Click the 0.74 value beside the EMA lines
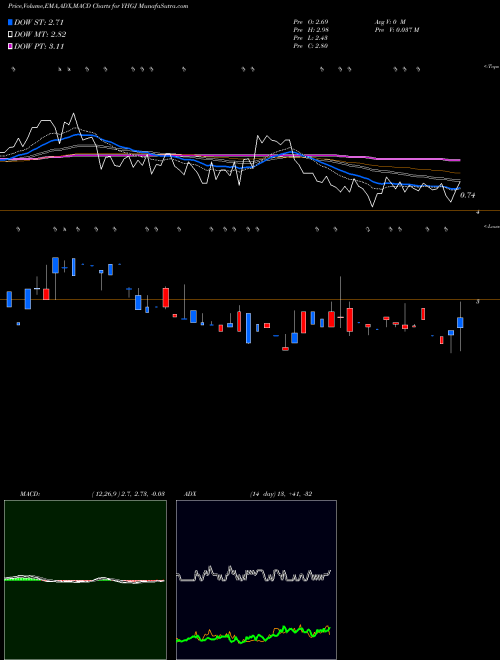Image resolution: width=500 pixels, height=660 pixels. tap(468, 195)
